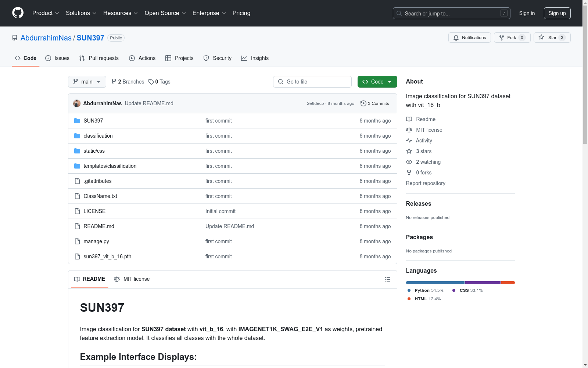Click the Sign up button
588x368 pixels.
tap(557, 13)
